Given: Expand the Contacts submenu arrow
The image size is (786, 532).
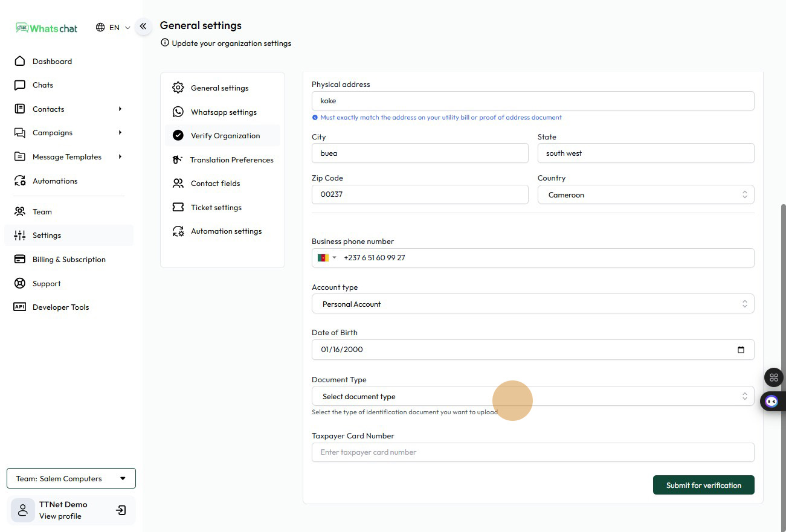Looking at the screenshot, I should point(120,109).
